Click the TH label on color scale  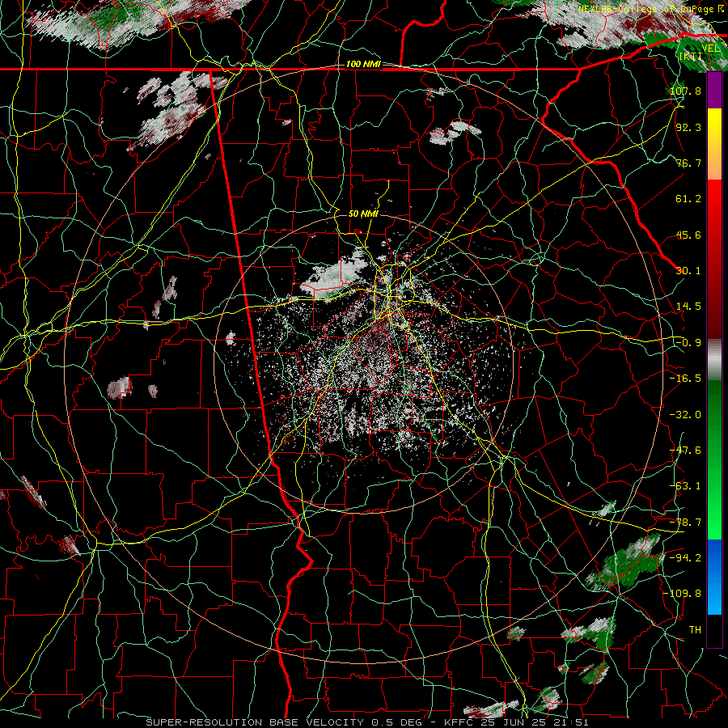tap(695, 630)
